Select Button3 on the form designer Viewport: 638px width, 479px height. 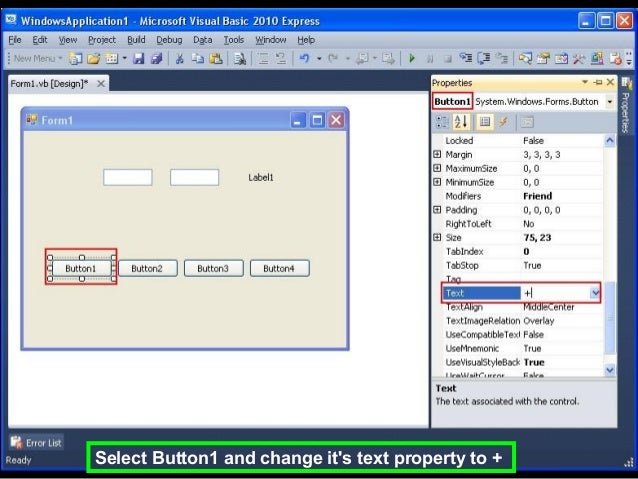[214, 269]
